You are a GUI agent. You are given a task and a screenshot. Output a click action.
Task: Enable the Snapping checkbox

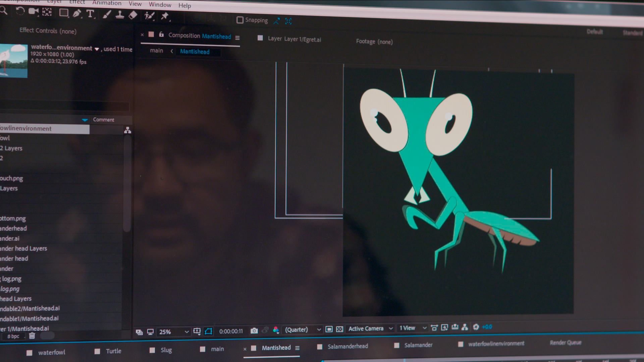tap(240, 20)
